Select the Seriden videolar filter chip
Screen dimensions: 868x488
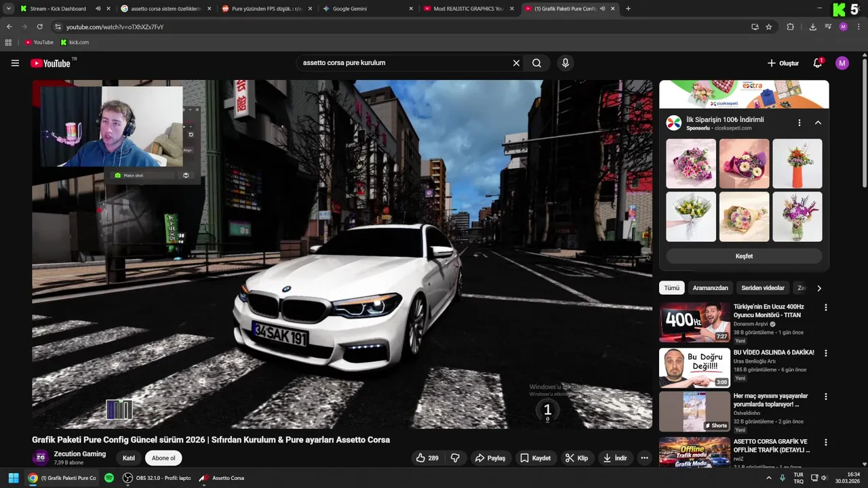coord(763,288)
